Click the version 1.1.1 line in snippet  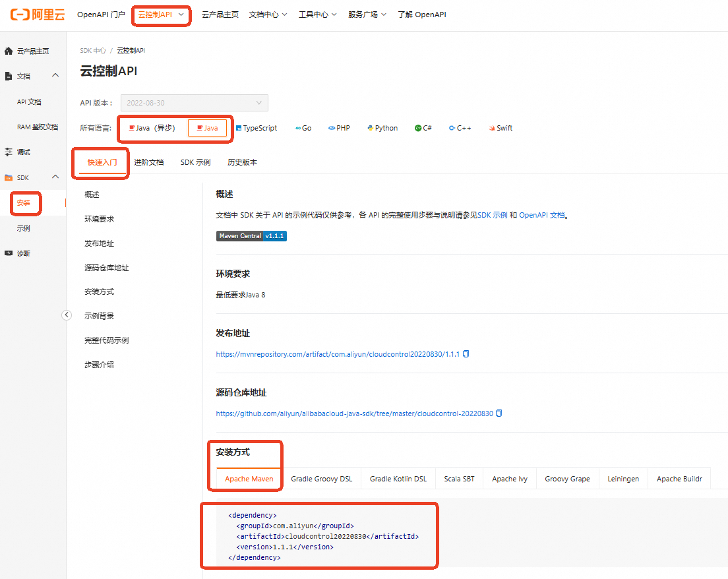click(x=285, y=547)
